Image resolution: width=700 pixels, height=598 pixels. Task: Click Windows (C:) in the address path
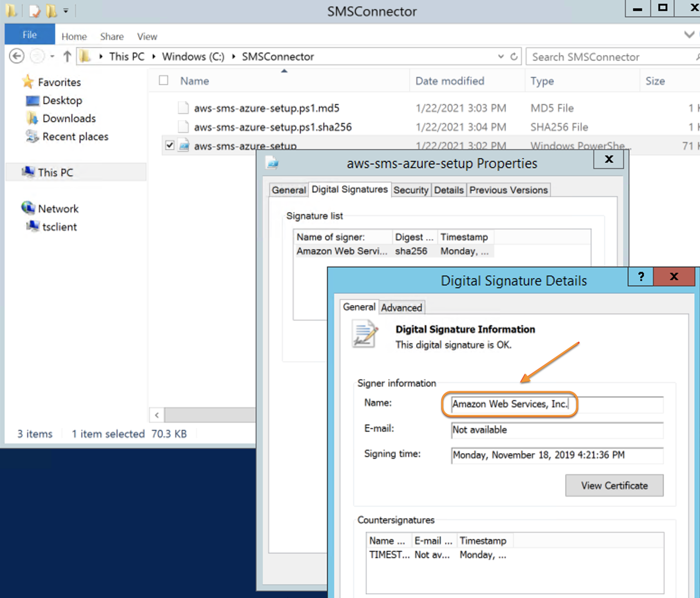tap(193, 56)
